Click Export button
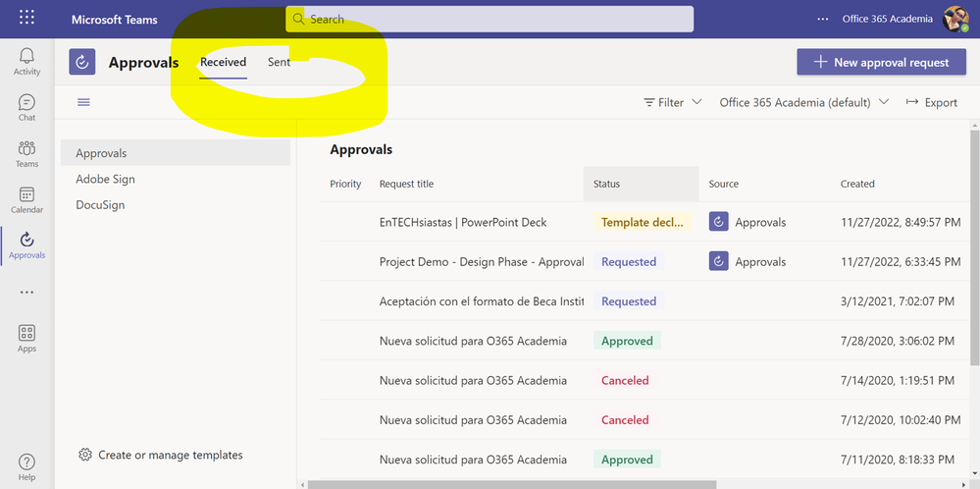The width and height of the screenshot is (980, 489). point(931,102)
